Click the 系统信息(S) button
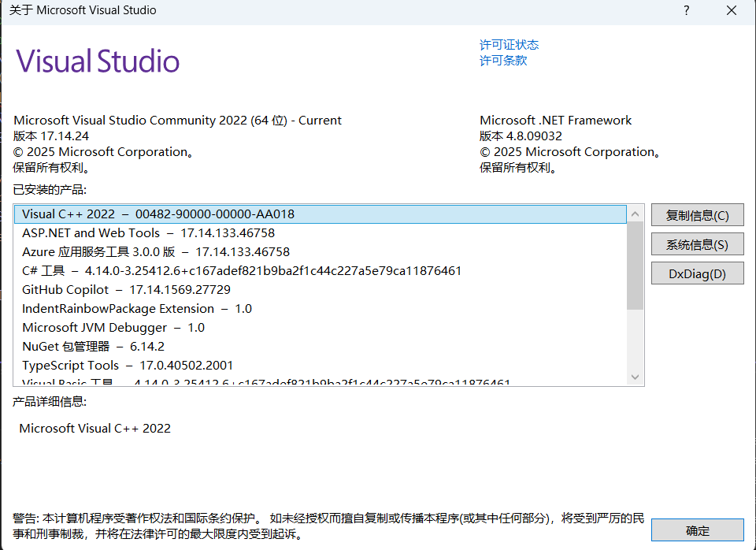This screenshot has height=550, width=756. pos(697,244)
